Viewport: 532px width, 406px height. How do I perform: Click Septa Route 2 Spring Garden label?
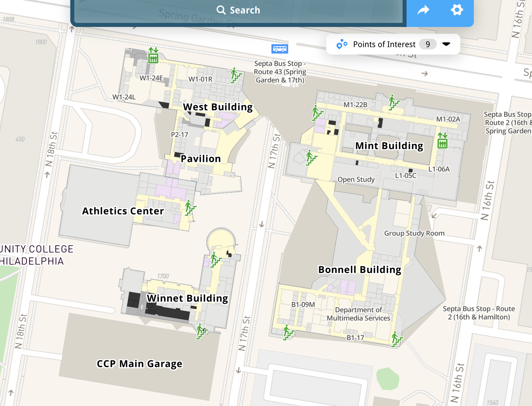click(508, 123)
